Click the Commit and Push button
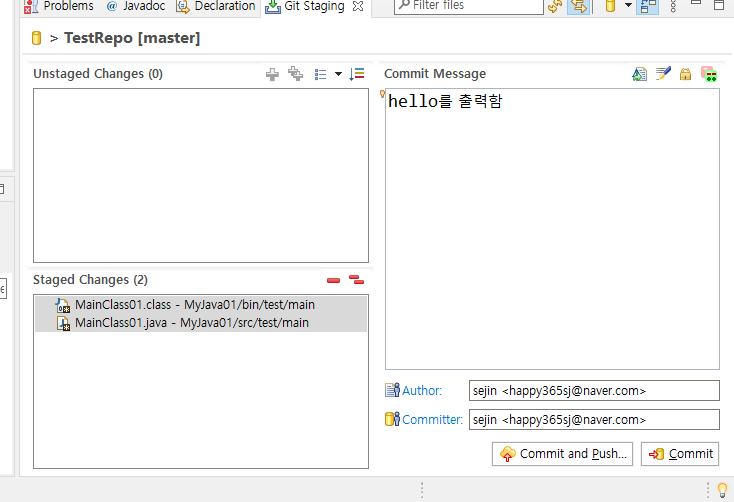Viewport: 734px width, 502px height. pyautogui.click(x=562, y=454)
